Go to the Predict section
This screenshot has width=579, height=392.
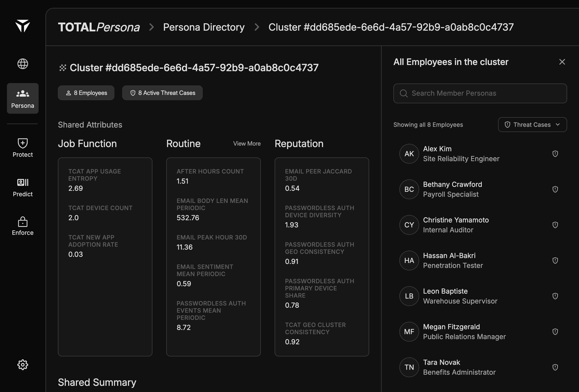tap(23, 187)
